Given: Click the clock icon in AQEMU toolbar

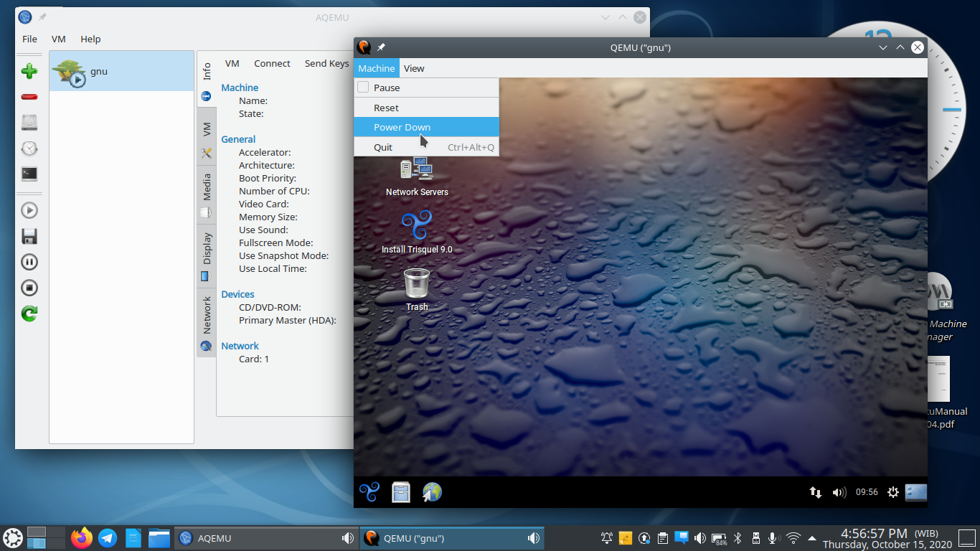Looking at the screenshot, I should click(29, 149).
